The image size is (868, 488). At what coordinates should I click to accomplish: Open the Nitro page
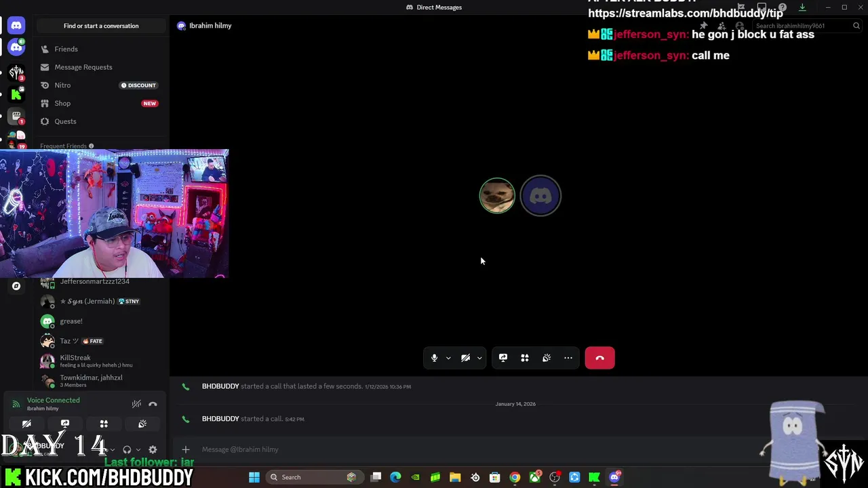tap(101, 85)
